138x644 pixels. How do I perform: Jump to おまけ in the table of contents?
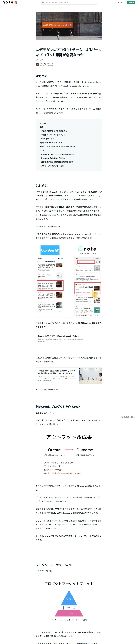coord(42,150)
